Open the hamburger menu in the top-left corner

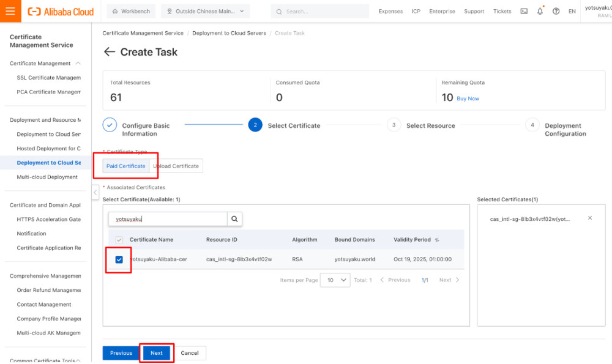10,10
